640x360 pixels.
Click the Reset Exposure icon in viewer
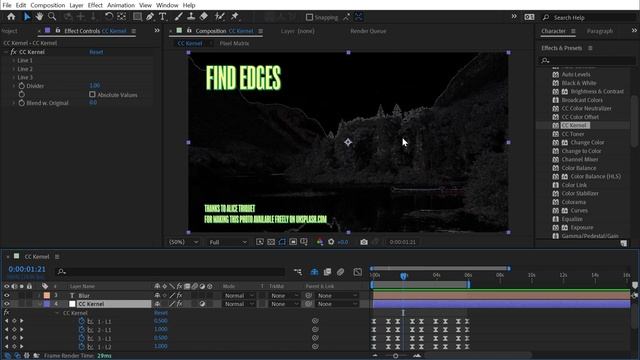click(331, 242)
